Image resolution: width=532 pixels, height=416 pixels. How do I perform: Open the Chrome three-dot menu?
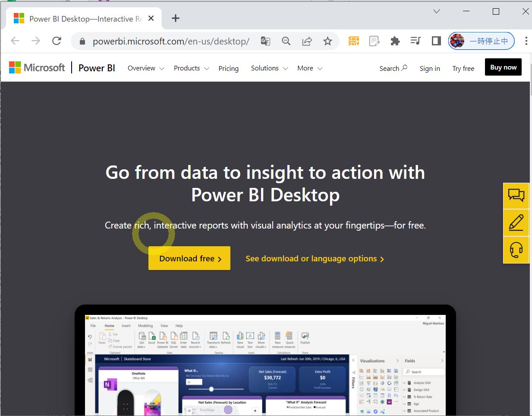point(526,41)
